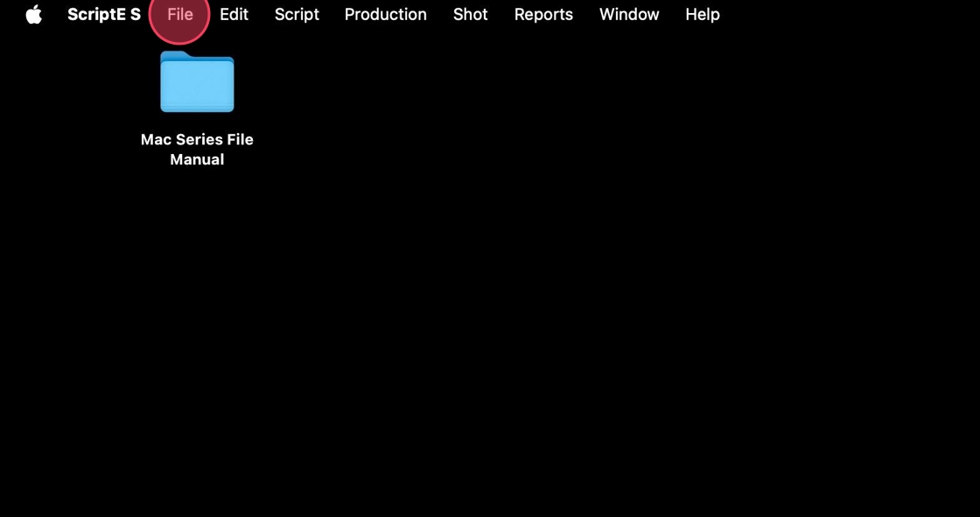Open the Reports menu
The height and width of the screenshot is (517, 980).
(x=543, y=14)
